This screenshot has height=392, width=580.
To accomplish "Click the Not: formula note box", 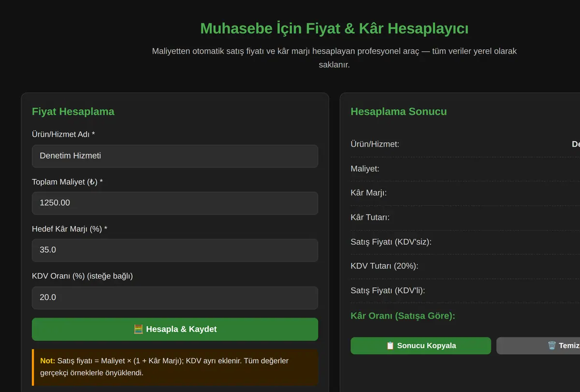I will point(175,367).
